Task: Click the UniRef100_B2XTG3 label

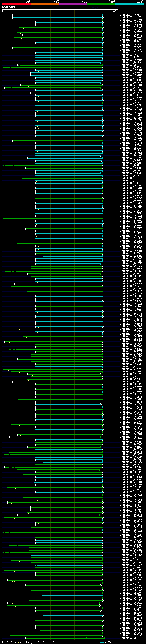Action: click(131, 615)
